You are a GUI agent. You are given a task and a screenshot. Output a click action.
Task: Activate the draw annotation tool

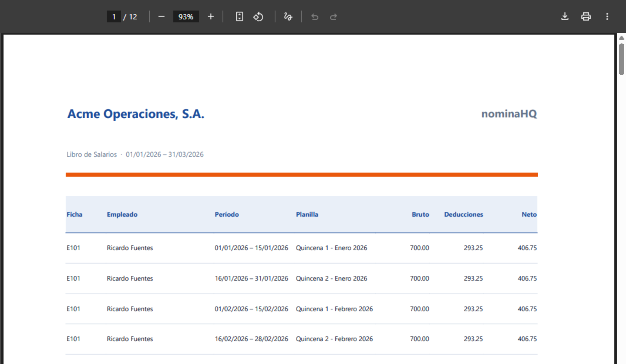tap(288, 17)
